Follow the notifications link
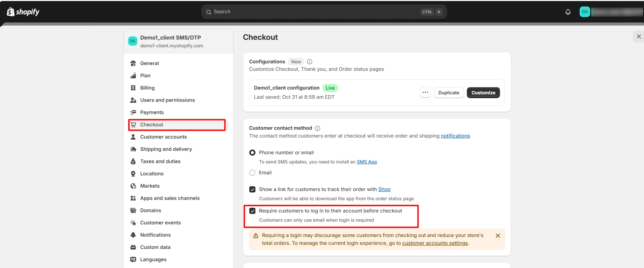Image resolution: width=644 pixels, height=268 pixels. point(455,136)
